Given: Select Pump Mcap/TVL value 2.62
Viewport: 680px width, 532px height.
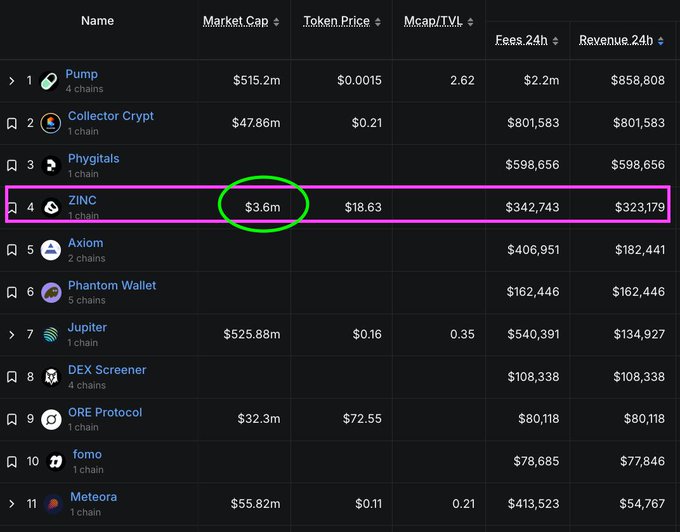Looking at the screenshot, I should point(462,81).
